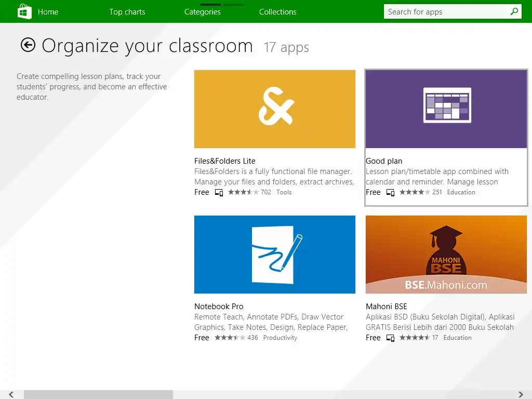
Task: Click the Mahoni BSE title
Action: (386, 307)
